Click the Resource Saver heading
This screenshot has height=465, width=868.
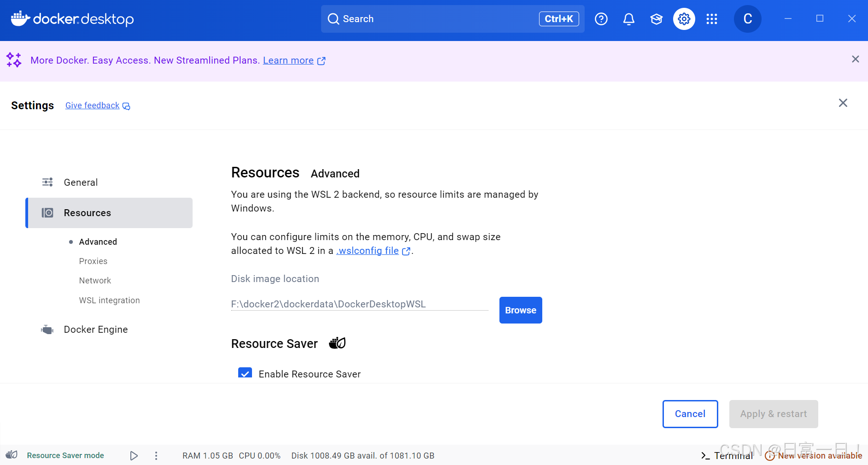point(275,344)
